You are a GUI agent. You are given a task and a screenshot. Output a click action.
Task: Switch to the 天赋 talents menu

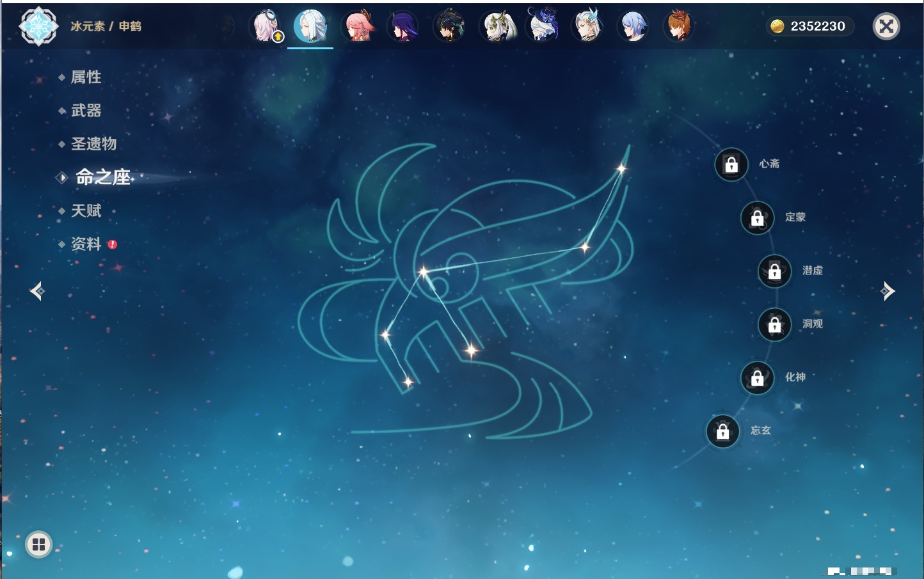(86, 210)
